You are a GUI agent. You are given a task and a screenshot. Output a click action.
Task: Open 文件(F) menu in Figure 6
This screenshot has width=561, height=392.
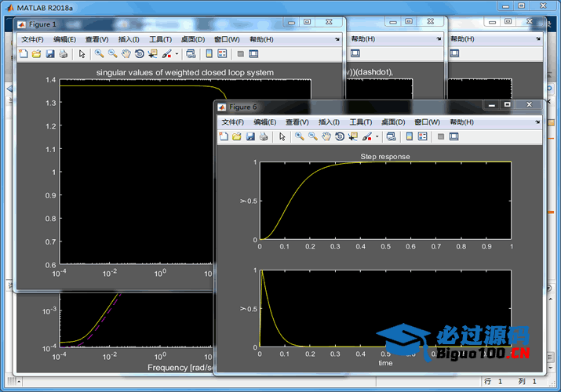pos(232,122)
